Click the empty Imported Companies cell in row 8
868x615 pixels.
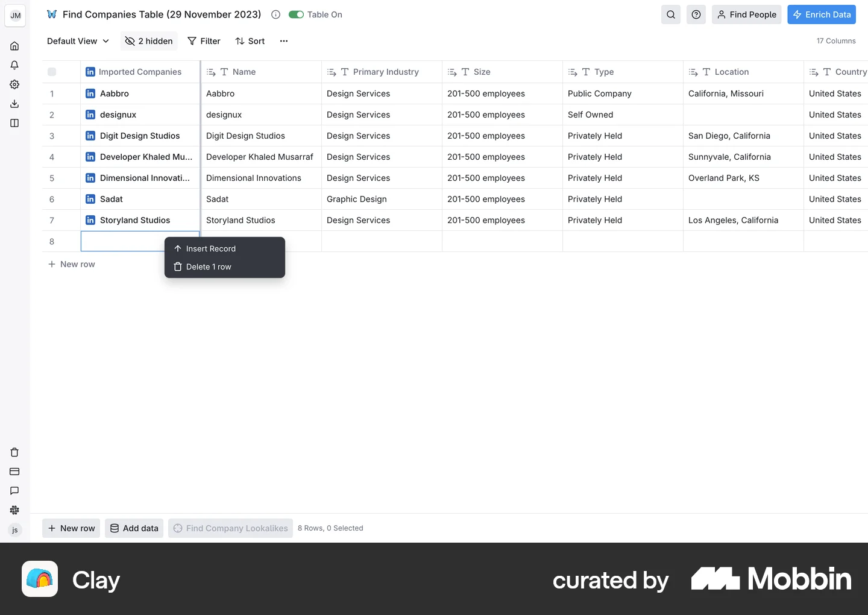(140, 241)
